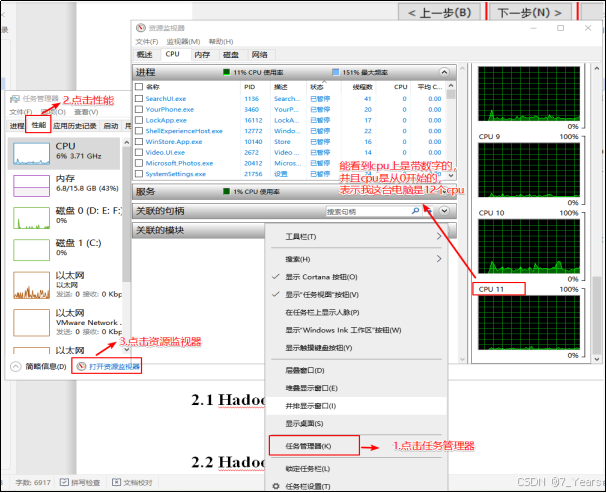
Task: Choose 锁定任务栏(L) menu entry
Action: [x=356, y=469]
